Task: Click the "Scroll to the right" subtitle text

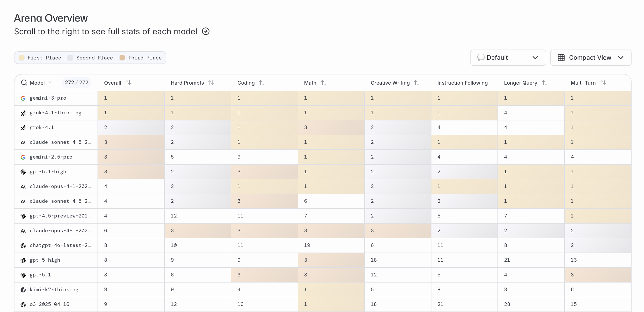Action: click(x=106, y=31)
